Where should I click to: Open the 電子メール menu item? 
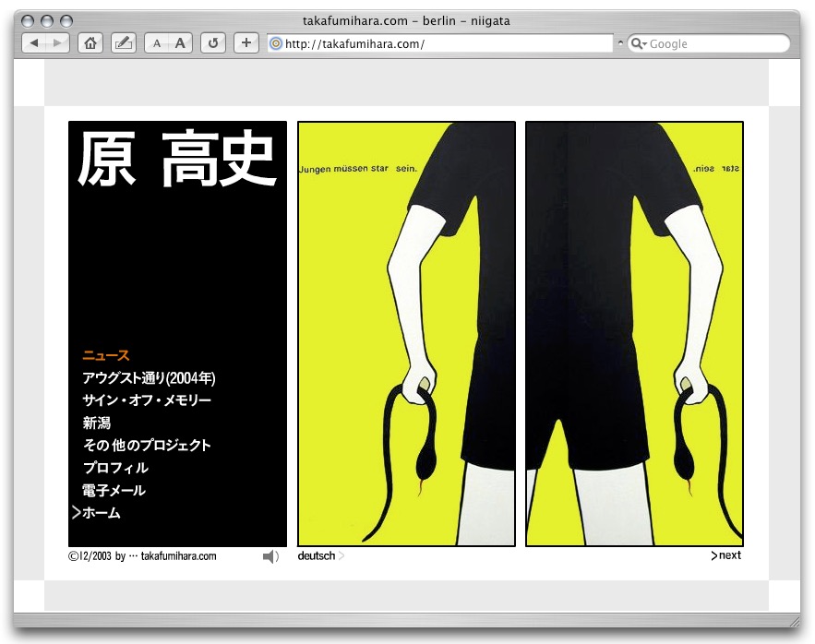(x=114, y=490)
